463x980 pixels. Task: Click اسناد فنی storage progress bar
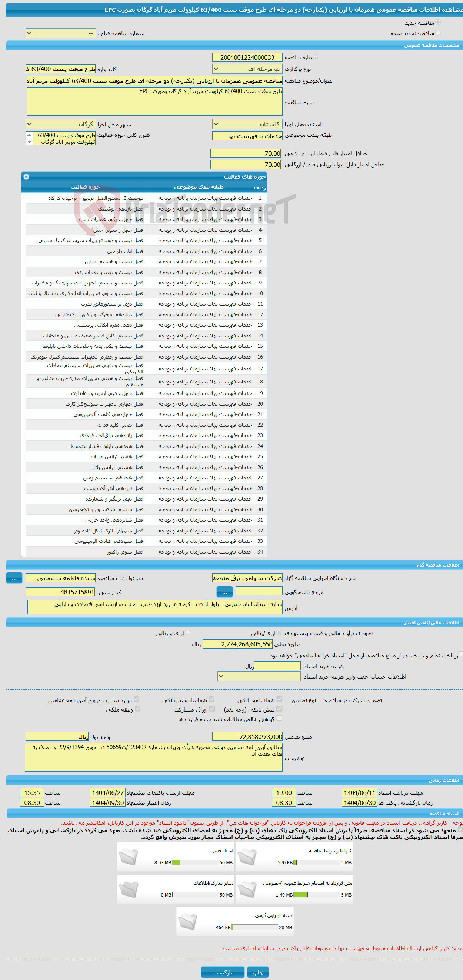pos(196,863)
